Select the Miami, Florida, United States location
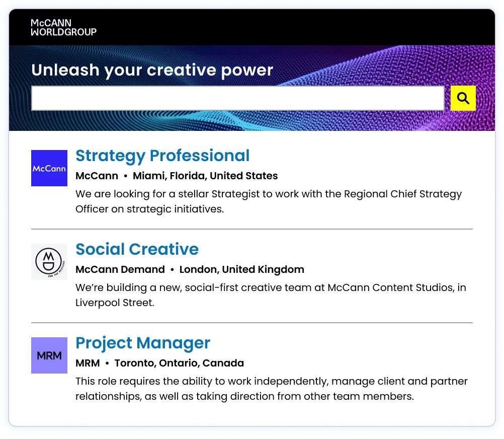This screenshot has width=504, height=439. click(x=205, y=176)
